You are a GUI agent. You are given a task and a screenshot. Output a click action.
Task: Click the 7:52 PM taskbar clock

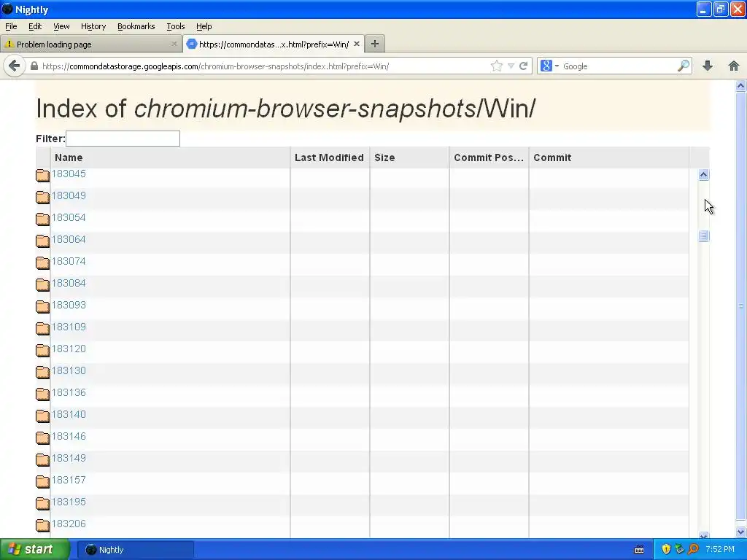pos(719,550)
